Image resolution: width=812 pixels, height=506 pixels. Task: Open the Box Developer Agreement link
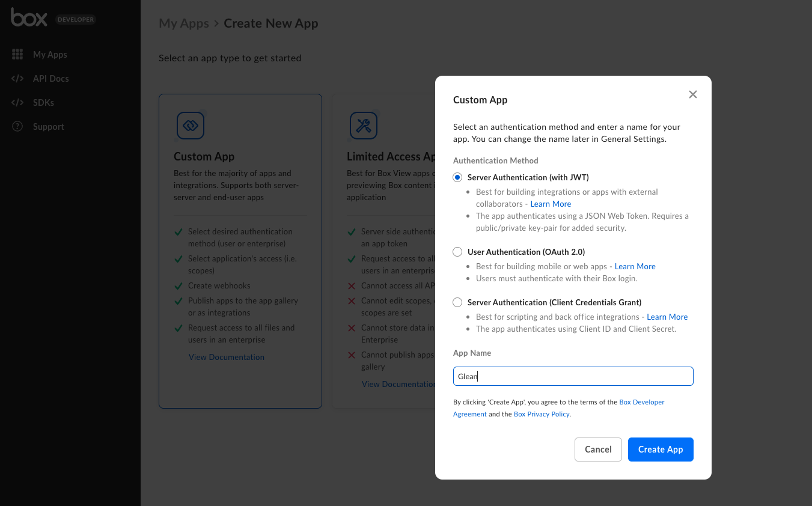[x=641, y=402]
